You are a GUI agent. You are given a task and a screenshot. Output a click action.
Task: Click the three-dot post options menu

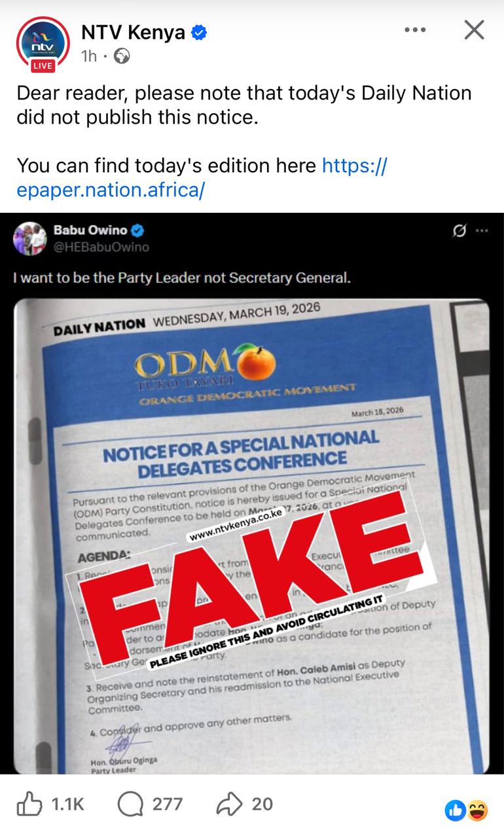(x=415, y=30)
